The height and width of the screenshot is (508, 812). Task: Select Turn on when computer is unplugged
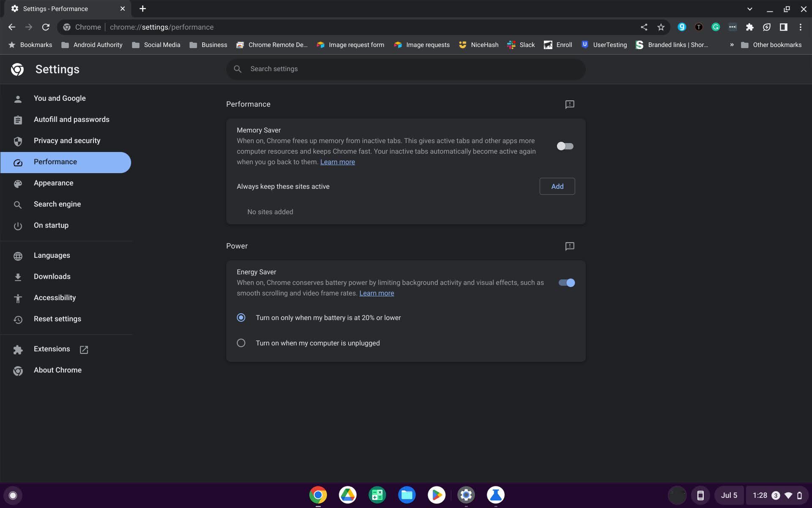point(241,343)
